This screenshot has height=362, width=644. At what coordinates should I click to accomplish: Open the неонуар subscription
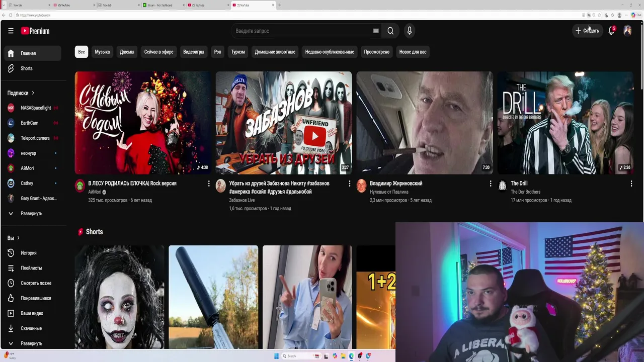pyautogui.click(x=33, y=153)
